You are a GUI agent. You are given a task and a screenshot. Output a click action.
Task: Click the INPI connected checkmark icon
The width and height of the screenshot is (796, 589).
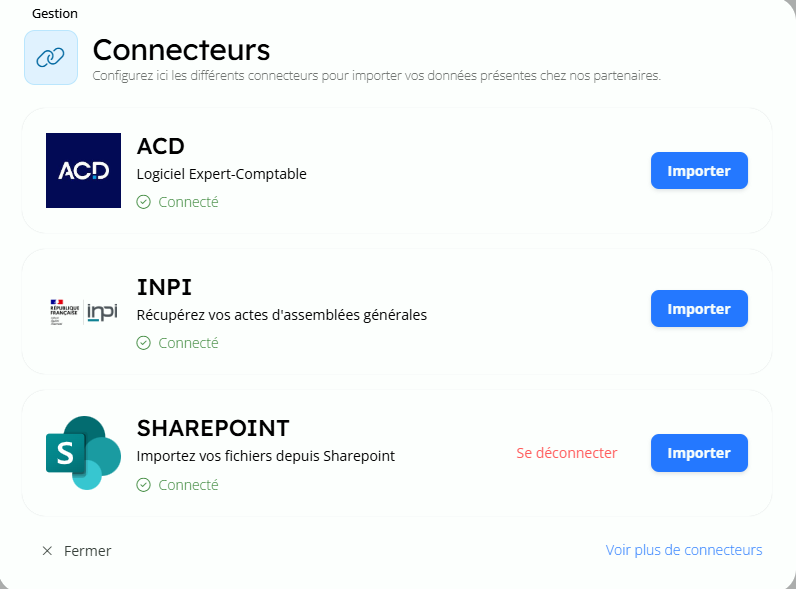143,343
